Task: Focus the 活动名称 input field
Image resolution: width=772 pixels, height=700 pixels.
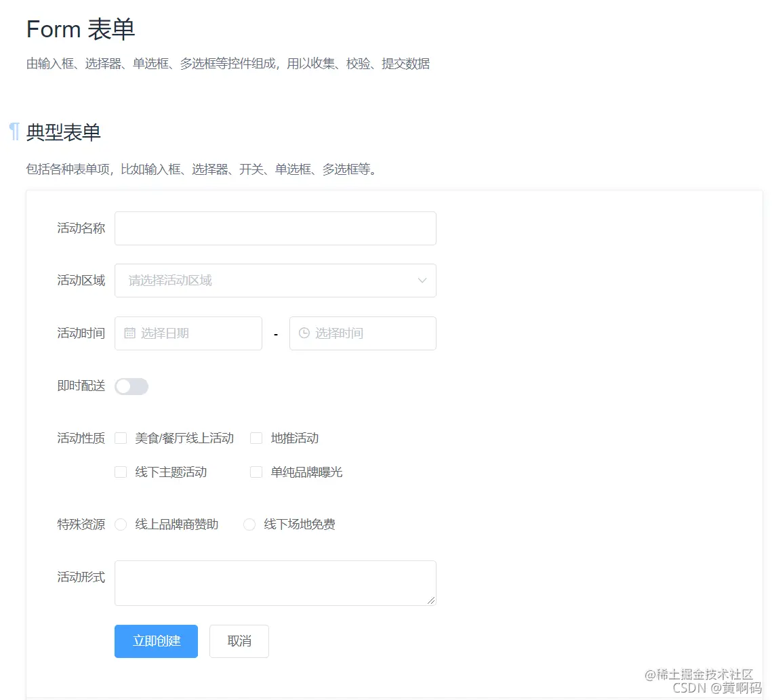Action: pos(275,228)
